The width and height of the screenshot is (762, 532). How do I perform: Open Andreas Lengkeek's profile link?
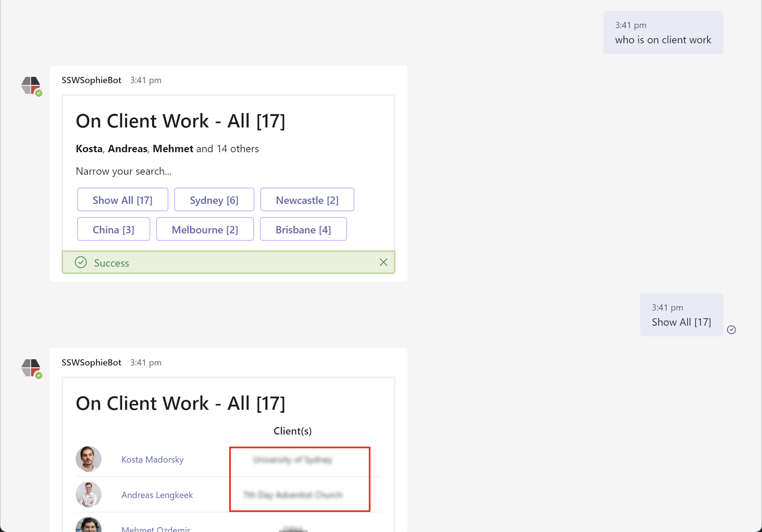pos(157,494)
